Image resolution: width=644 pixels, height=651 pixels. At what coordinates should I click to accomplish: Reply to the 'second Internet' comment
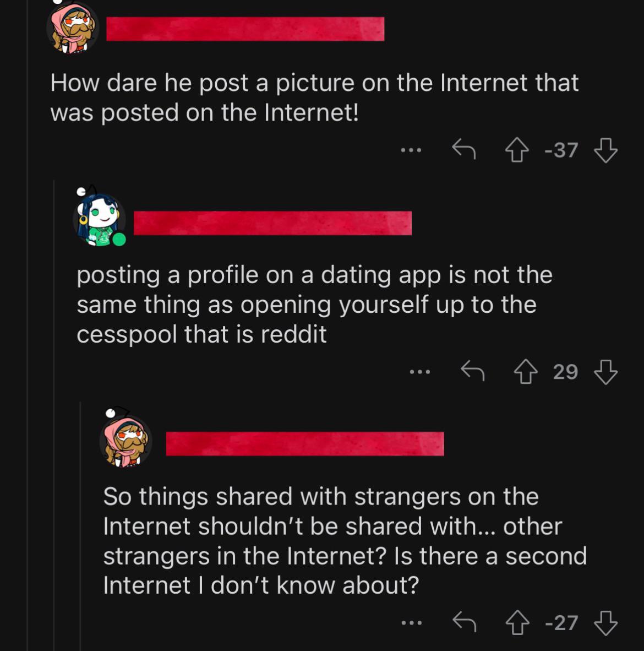pyautogui.click(x=463, y=622)
